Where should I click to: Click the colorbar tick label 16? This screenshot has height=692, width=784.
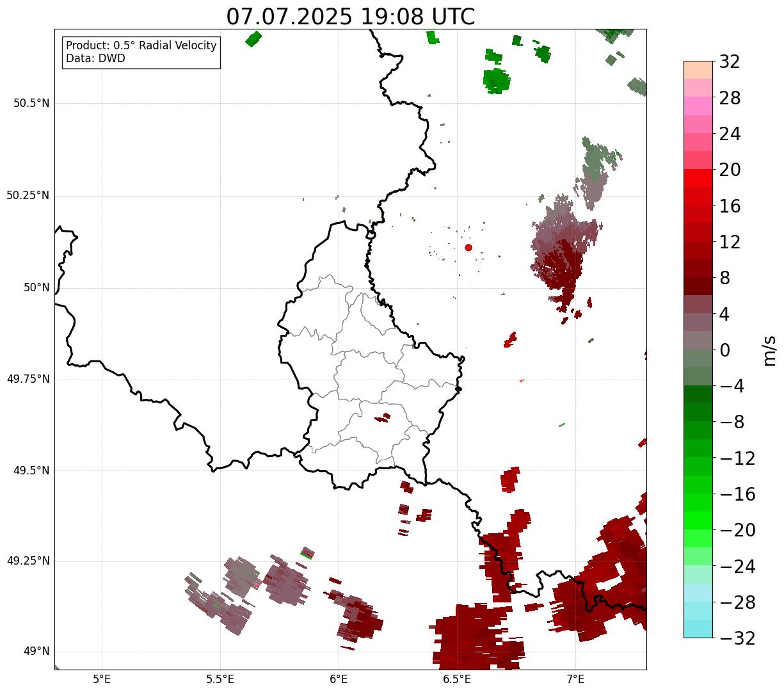point(730,206)
